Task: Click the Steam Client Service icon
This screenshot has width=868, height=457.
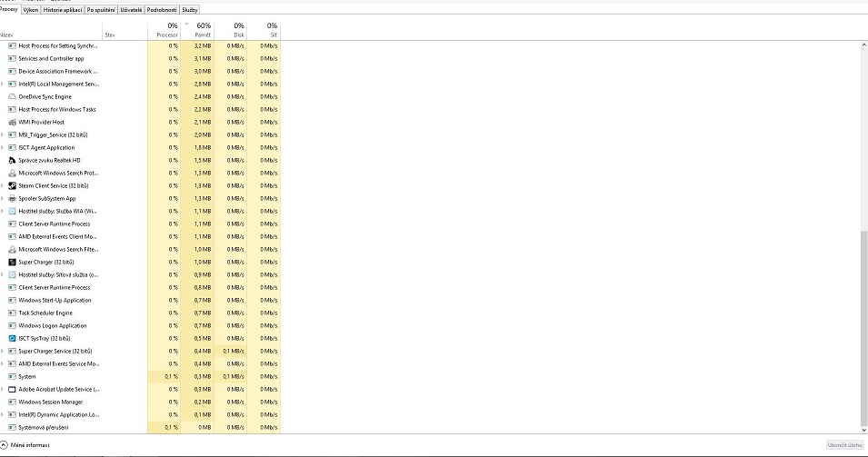Action: 12,186
